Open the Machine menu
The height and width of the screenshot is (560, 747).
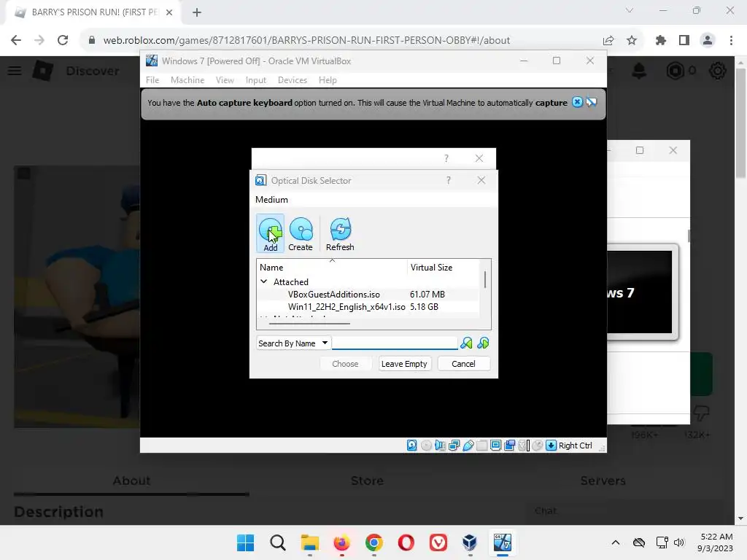(187, 80)
